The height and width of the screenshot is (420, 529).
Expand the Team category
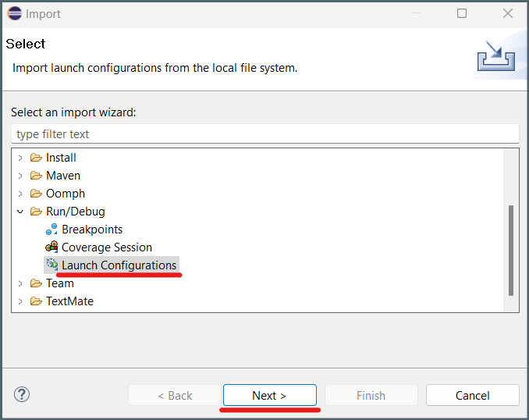(20, 283)
